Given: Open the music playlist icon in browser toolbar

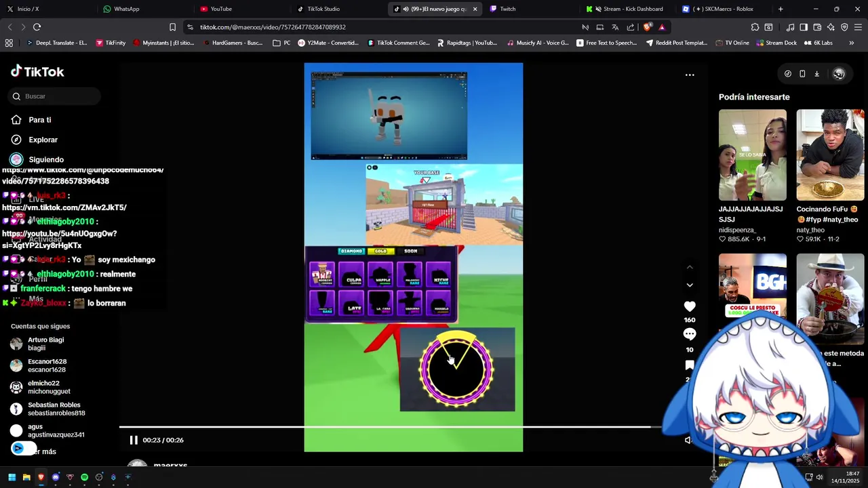Looking at the screenshot, I should tap(790, 27).
